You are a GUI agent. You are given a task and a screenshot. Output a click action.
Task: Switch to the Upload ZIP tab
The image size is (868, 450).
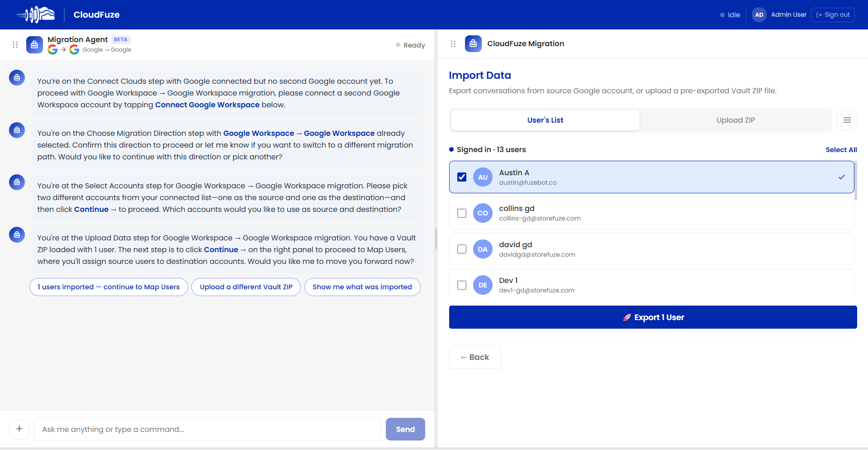pyautogui.click(x=735, y=120)
